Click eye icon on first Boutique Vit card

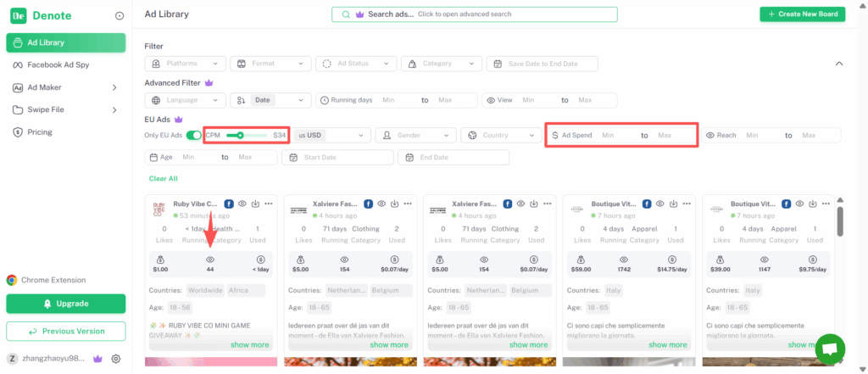659,204
